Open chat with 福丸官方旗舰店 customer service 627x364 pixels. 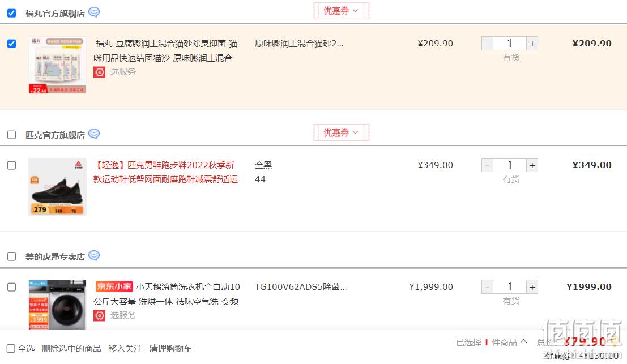tap(94, 12)
